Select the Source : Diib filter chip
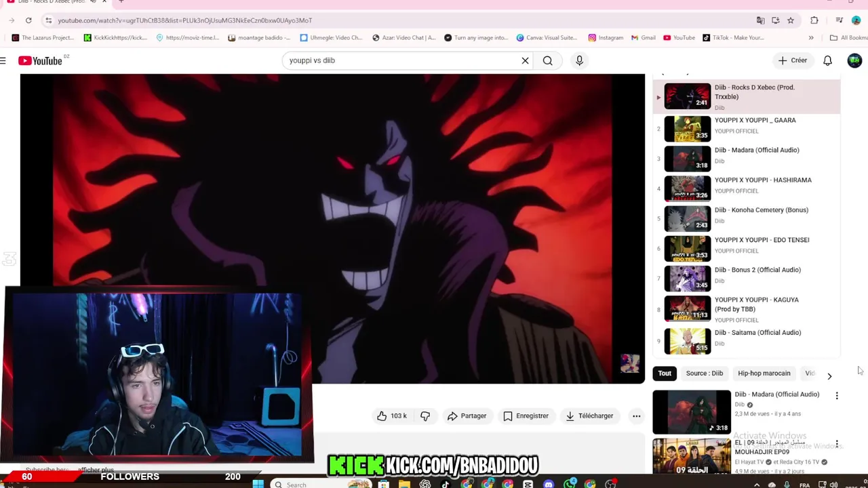Image resolution: width=868 pixels, height=488 pixels. pos(704,373)
